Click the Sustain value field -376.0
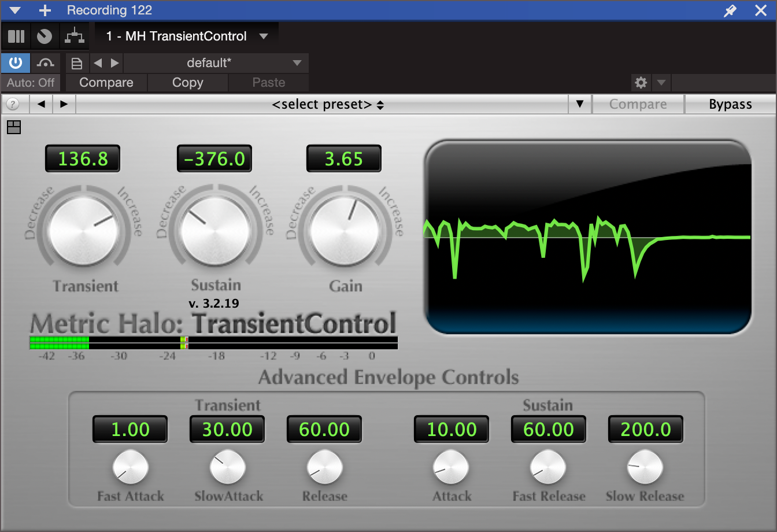 click(214, 158)
